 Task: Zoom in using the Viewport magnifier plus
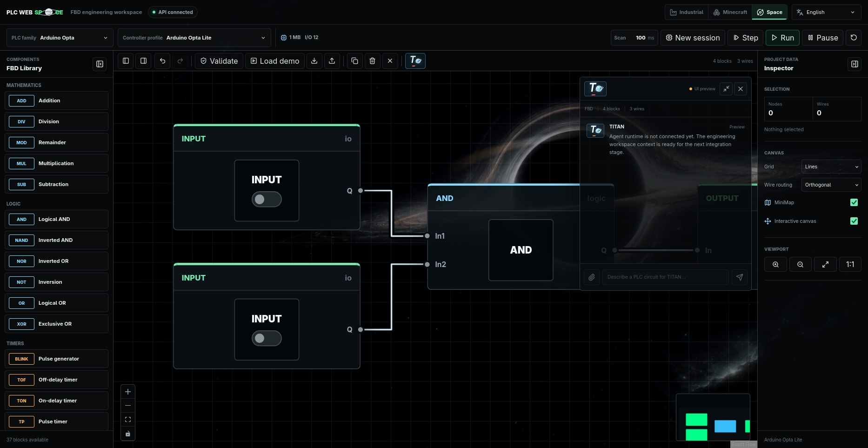tap(775, 264)
